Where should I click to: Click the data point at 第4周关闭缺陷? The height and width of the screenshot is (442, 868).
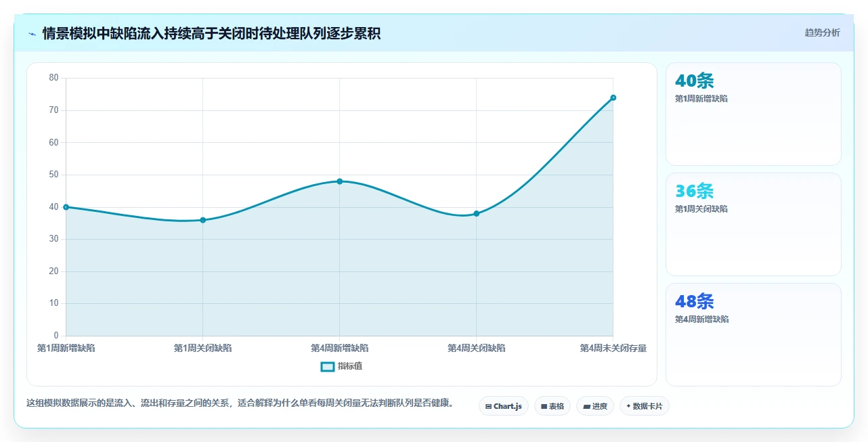(x=476, y=213)
